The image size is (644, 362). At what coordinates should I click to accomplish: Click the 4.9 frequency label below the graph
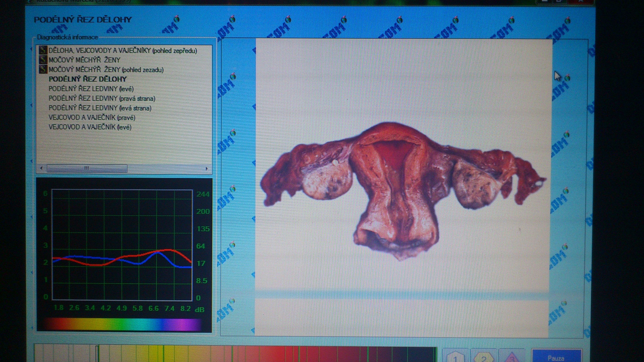tap(122, 308)
